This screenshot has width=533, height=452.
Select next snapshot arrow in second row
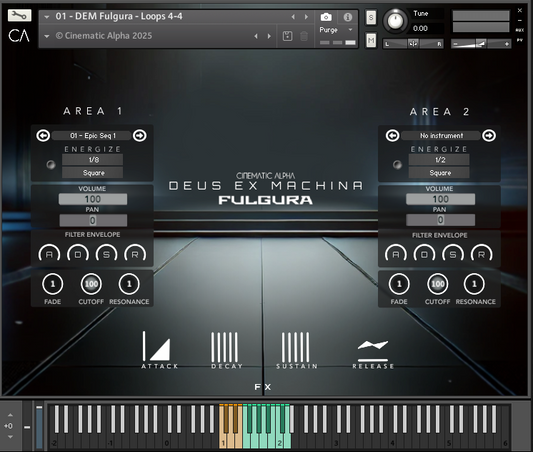tap(269, 36)
